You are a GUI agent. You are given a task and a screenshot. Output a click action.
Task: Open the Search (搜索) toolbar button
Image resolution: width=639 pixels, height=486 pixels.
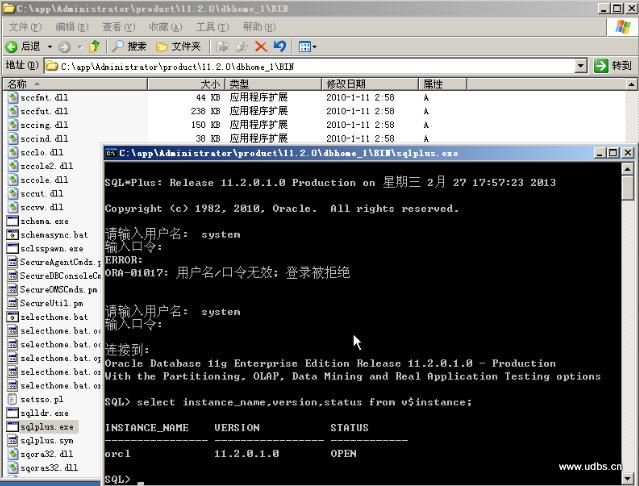[129, 46]
